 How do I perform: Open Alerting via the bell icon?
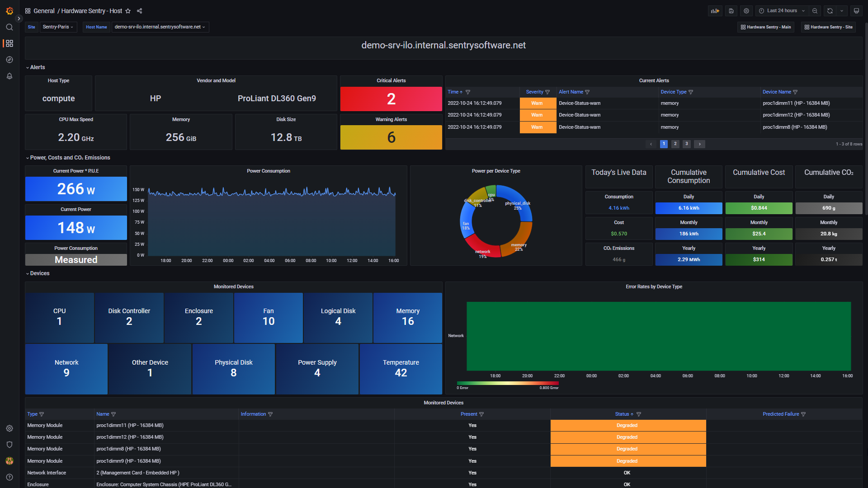pos(9,76)
